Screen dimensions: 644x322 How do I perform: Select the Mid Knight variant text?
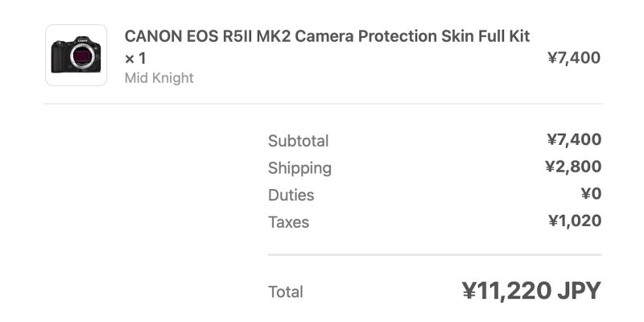click(x=159, y=78)
